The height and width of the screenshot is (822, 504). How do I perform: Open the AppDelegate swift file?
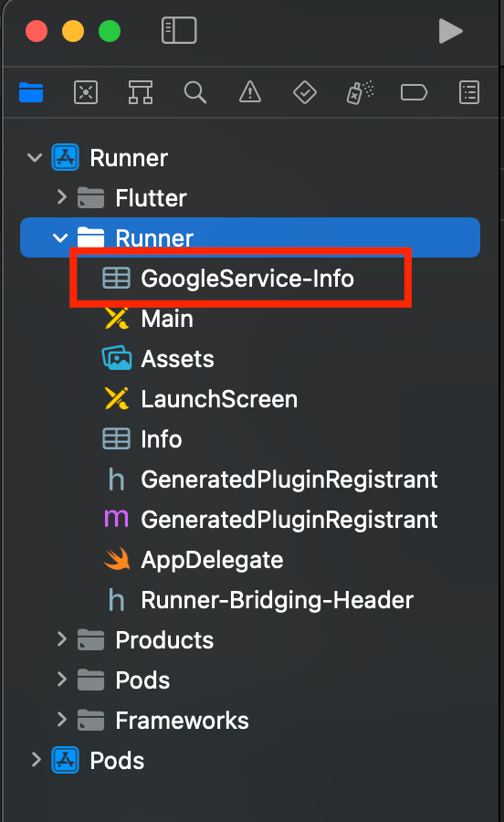(x=212, y=560)
